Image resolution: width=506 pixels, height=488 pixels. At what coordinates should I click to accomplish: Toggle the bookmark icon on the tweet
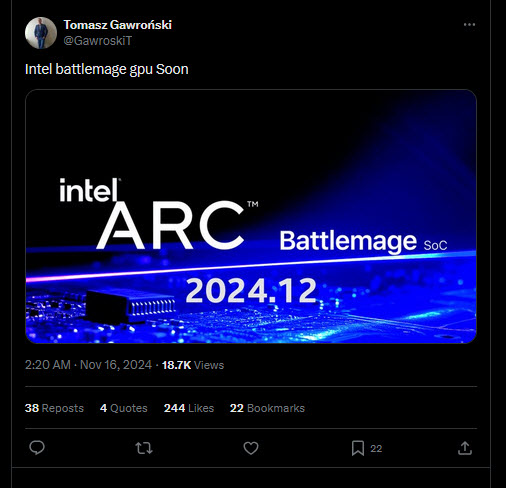click(358, 448)
